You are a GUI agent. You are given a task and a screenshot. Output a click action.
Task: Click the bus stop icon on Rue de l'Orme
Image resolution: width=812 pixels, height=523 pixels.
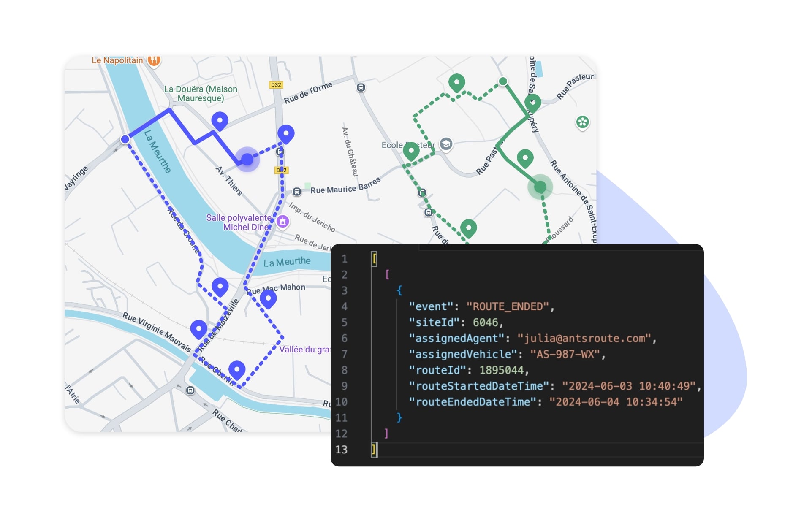tap(361, 87)
